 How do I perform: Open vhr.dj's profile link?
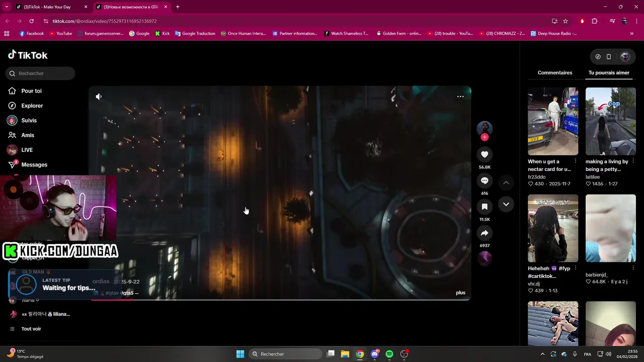click(534, 284)
